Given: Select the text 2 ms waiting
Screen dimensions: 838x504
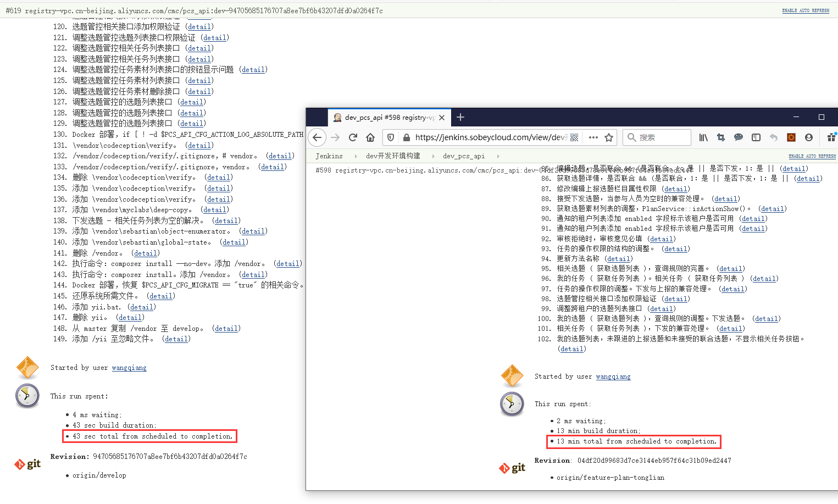Looking at the screenshot, I should 581,421.
